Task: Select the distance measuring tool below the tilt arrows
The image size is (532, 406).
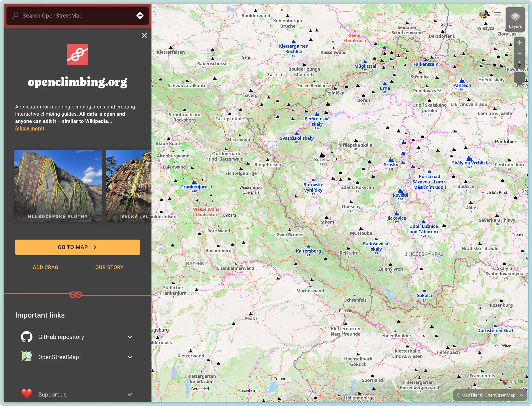Action: [520, 77]
